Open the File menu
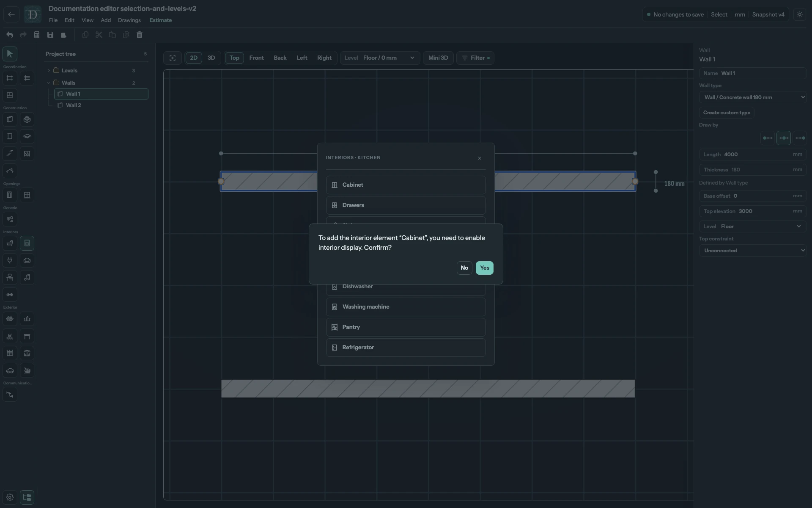Viewport: 812px width, 508px height. click(53, 20)
